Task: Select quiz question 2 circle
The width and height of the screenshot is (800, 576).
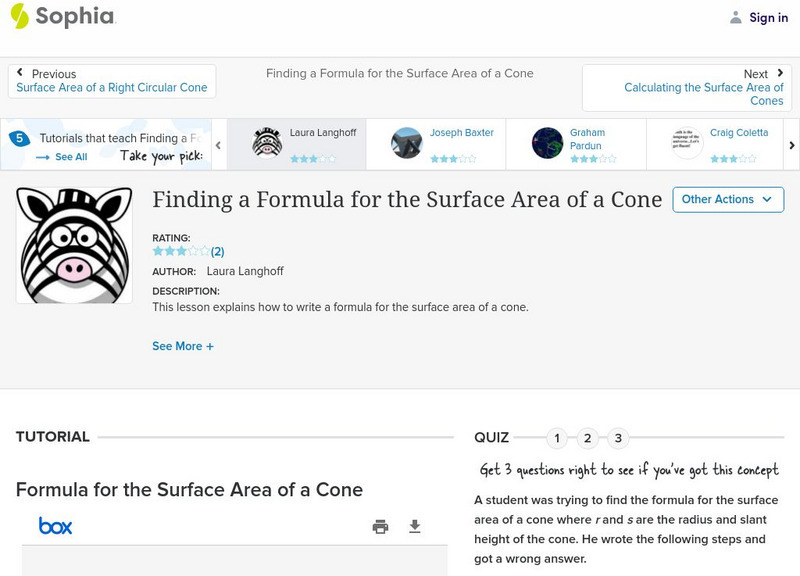Action: click(588, 438)
